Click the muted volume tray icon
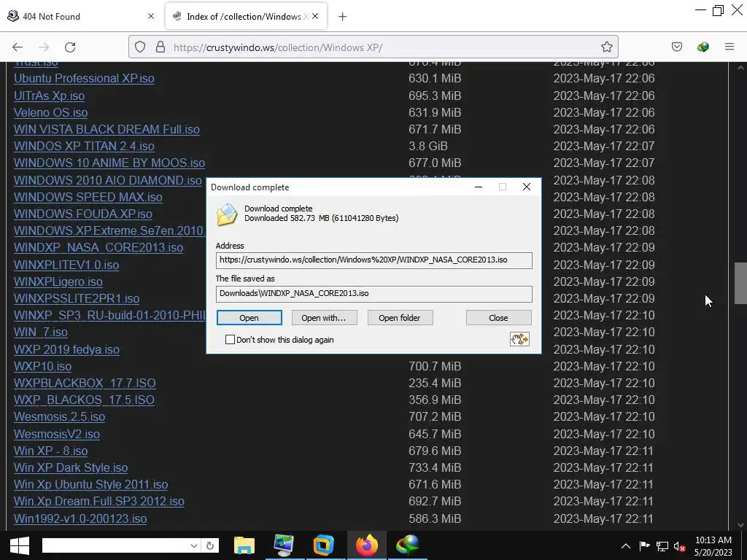Image resolution: width=747 pixels, height=560 pixels. click(679, 546)
